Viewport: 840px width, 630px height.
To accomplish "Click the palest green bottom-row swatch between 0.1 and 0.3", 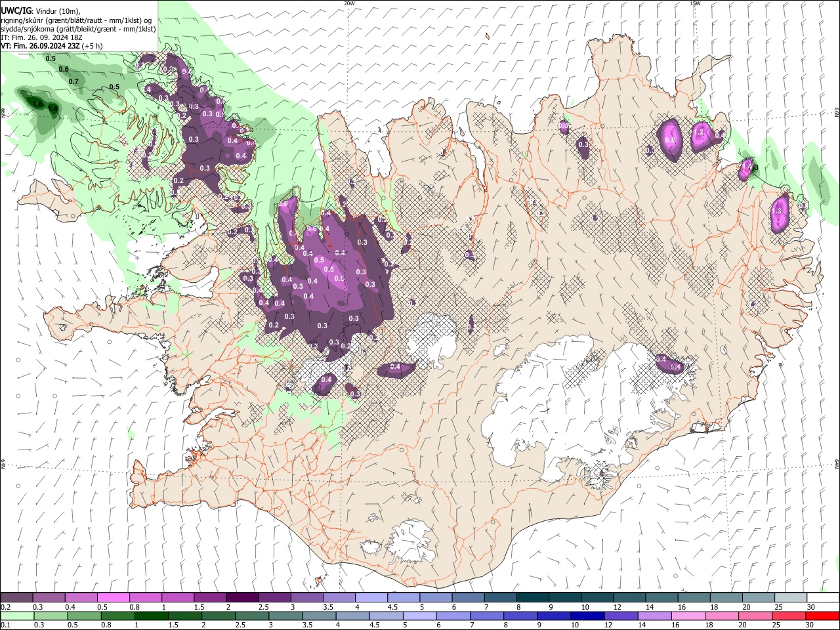I will click(x=17, y=616).
